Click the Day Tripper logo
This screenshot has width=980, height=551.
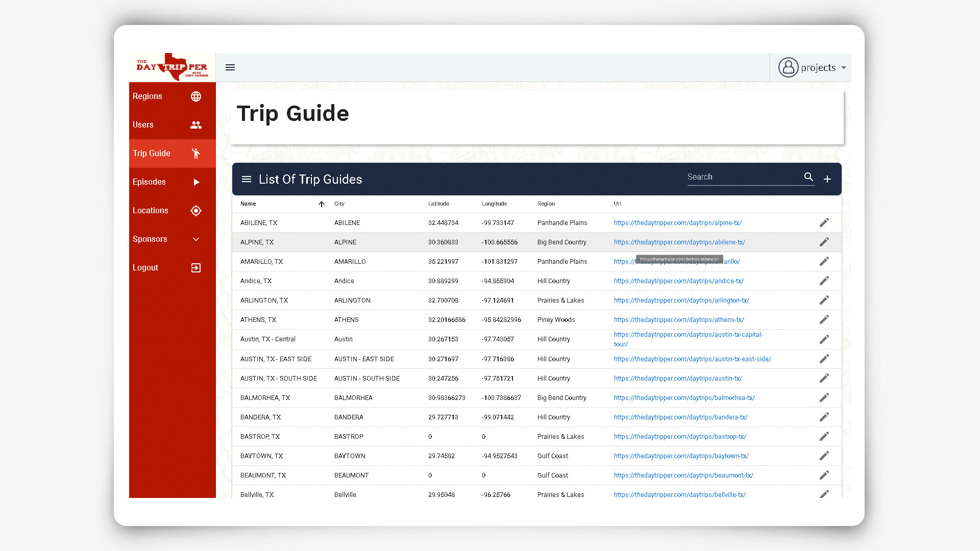(x=172, y=67)
